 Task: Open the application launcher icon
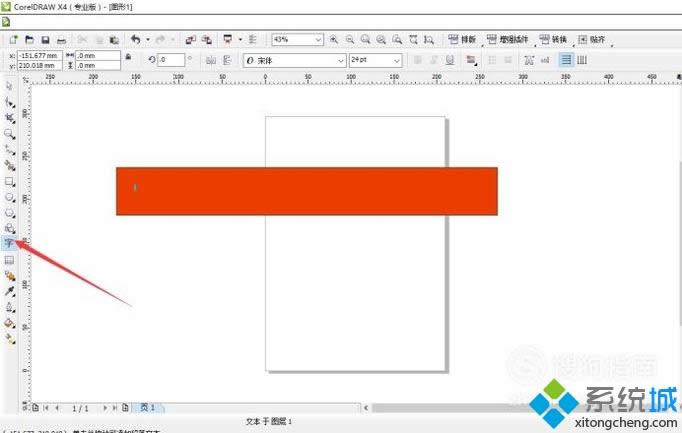tap(227, 40)
